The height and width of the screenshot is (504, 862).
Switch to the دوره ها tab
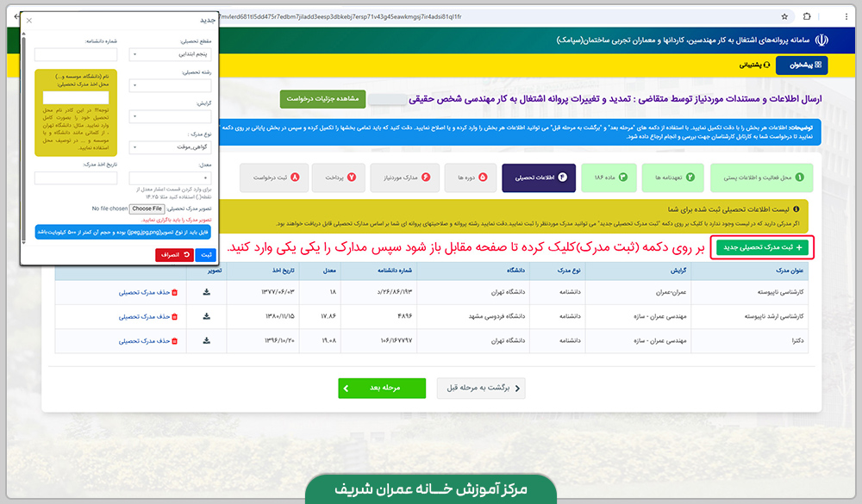[472, 177]
